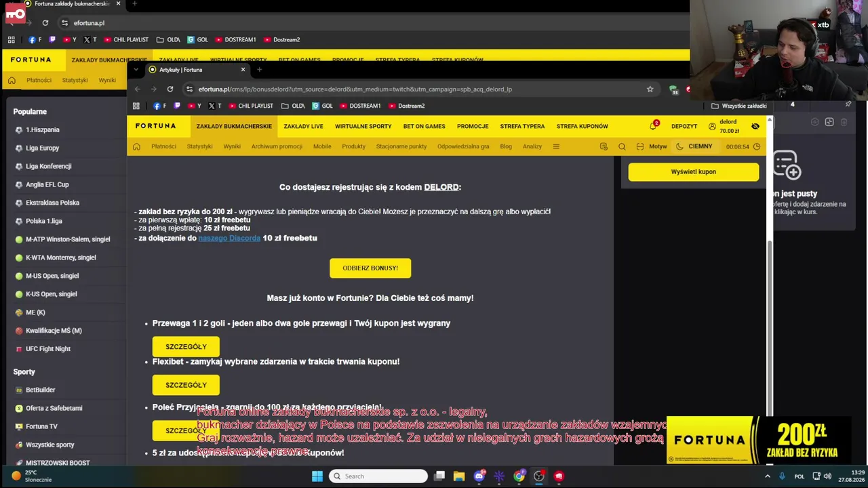Bookmark this page with the star icon
This screenshot has width=868, height=488.
650,89
